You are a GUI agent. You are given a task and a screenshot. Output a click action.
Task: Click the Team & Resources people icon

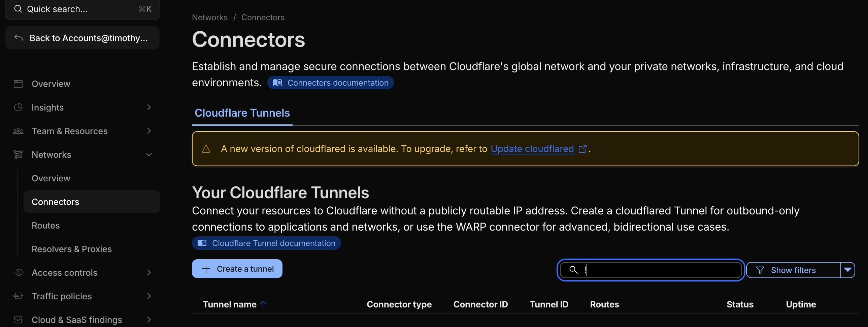pos(18,131)
